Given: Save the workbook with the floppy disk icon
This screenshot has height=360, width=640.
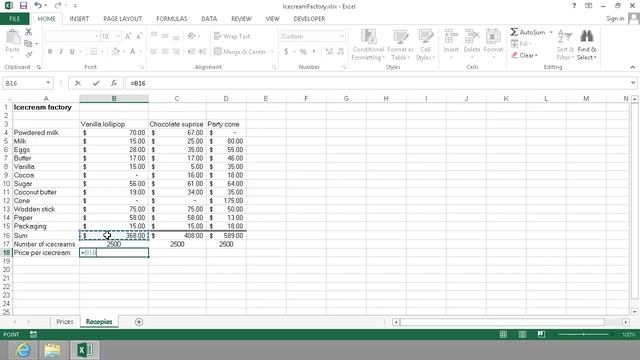Looking at the screenshot, I should click(23, 6).
